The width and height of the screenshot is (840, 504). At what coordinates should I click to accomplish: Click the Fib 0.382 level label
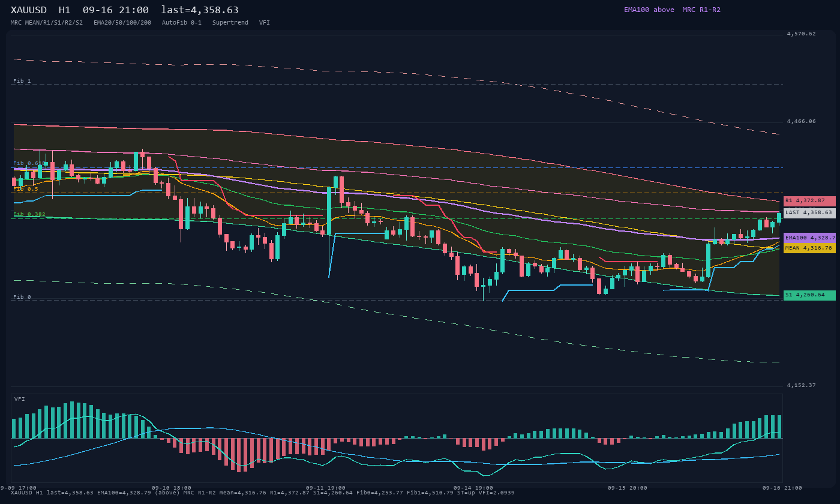[x=29, y=214]
